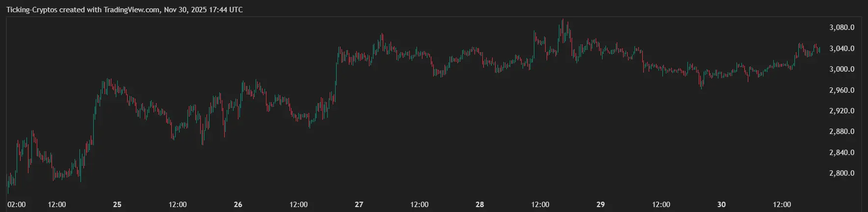The width and height of the screenshot is (868, 212).
Task: Click the Ticking-Cryptos TradingView attribution text
Action: point(124,10)
